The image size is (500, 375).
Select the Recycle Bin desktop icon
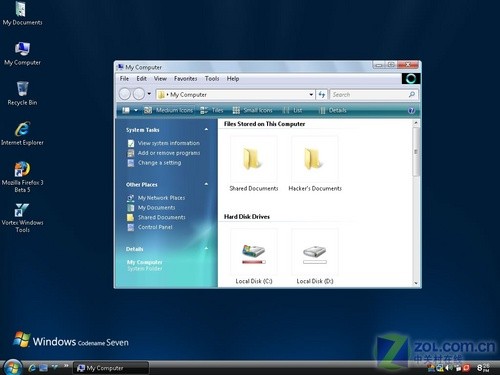(22, 93)
